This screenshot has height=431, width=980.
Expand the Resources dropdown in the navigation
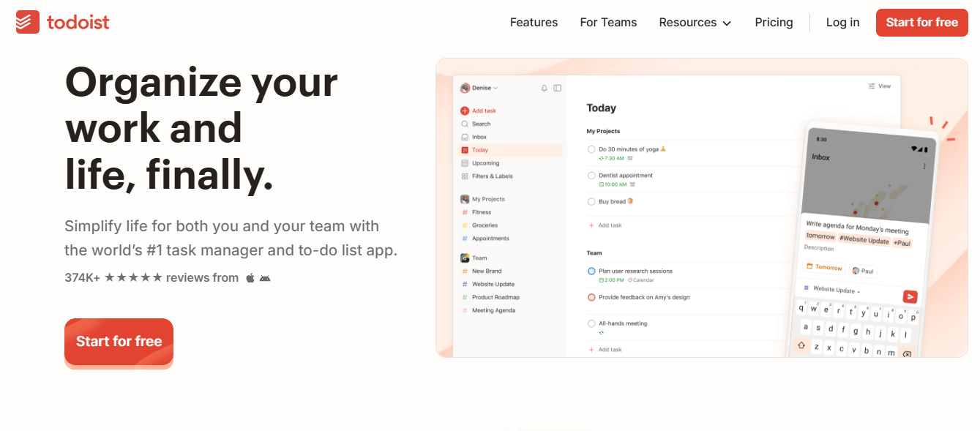tap(695, 23)
